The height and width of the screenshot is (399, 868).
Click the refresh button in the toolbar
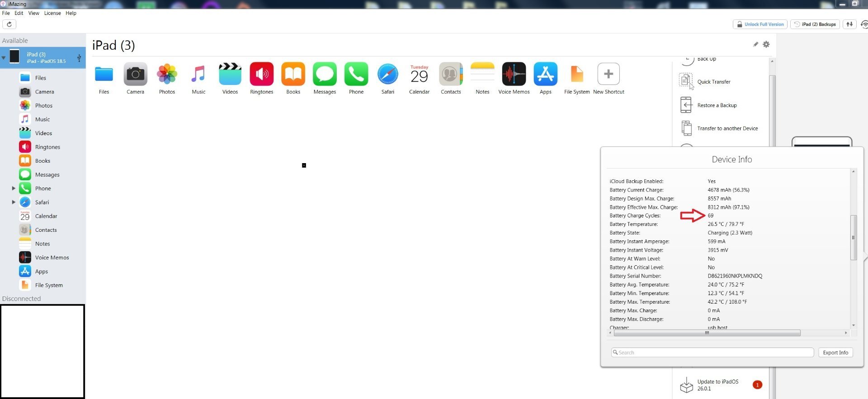9,24
